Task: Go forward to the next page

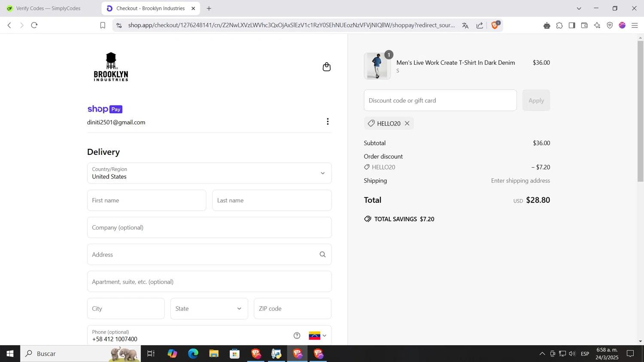Action: point(22,25)
